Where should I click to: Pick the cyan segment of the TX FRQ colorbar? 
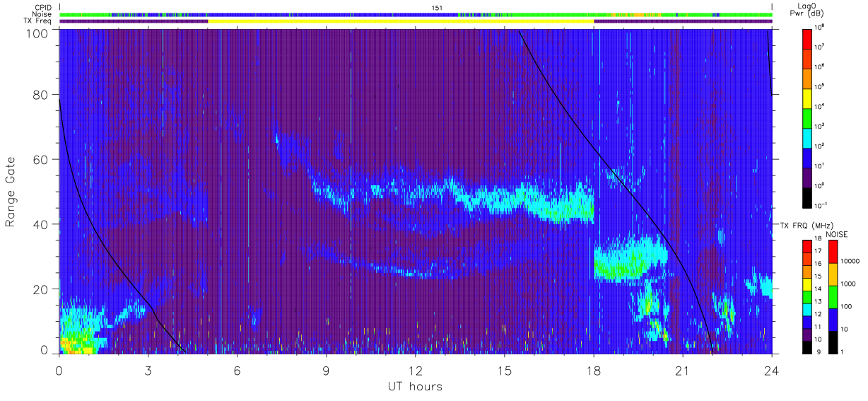[807, 309]
